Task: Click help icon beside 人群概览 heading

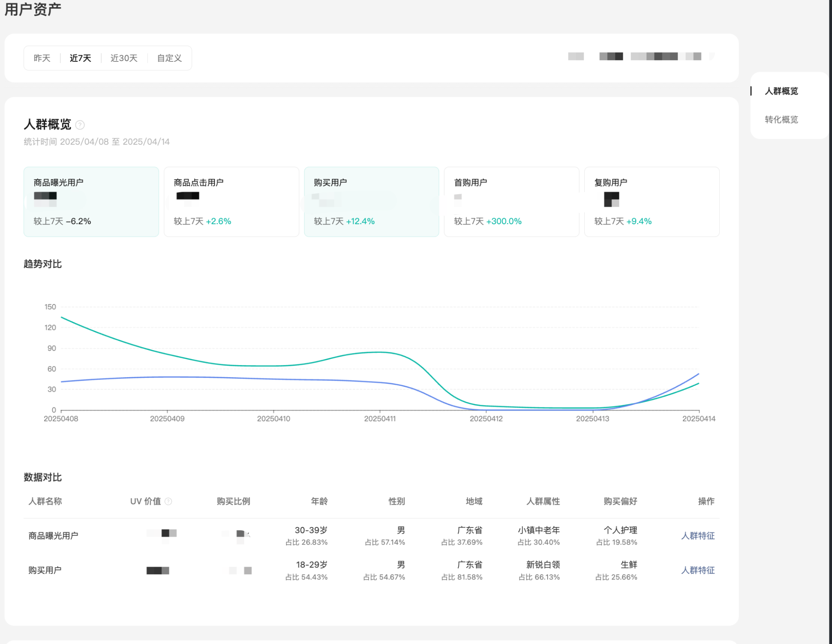Action: [80, 125]
